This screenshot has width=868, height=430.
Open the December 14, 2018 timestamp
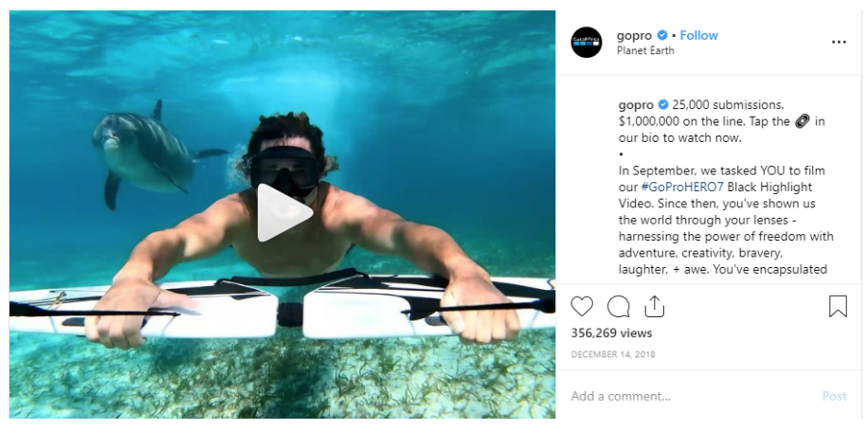pos(613,354)
